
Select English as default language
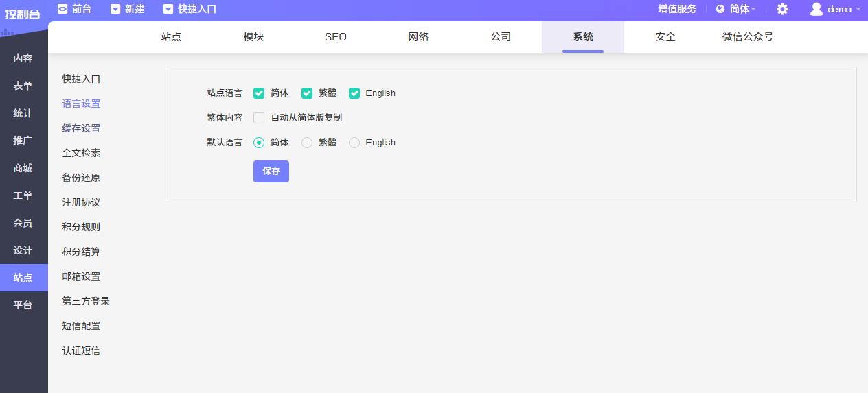click(x=354, y=143)
